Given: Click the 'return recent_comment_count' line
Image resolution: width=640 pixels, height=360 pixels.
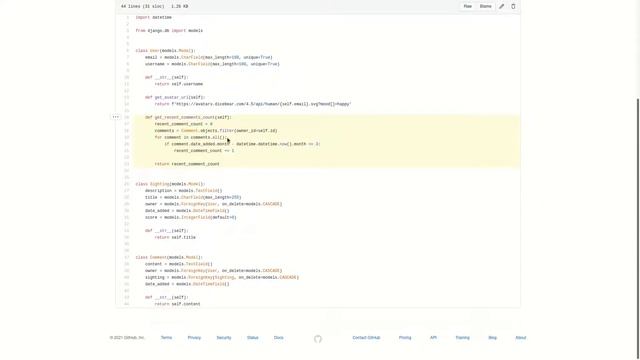Looking at the screenshot, I should tap(187, 164).
